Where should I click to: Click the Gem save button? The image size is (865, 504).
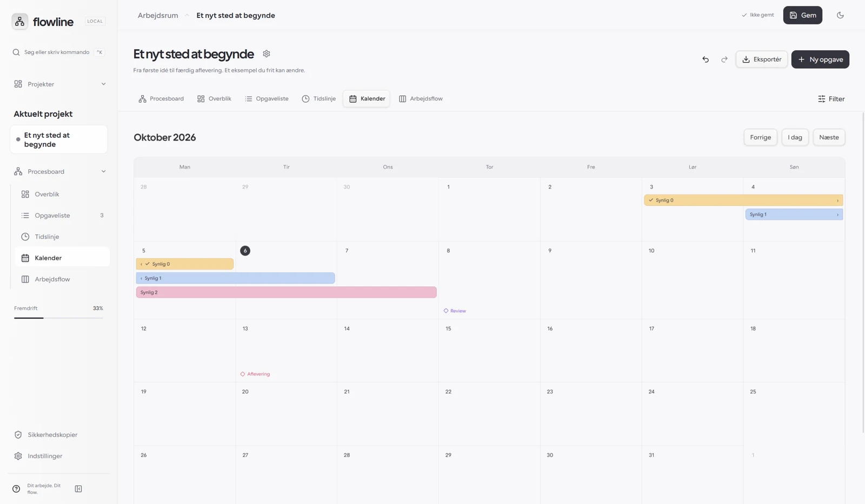coord(802,15)
